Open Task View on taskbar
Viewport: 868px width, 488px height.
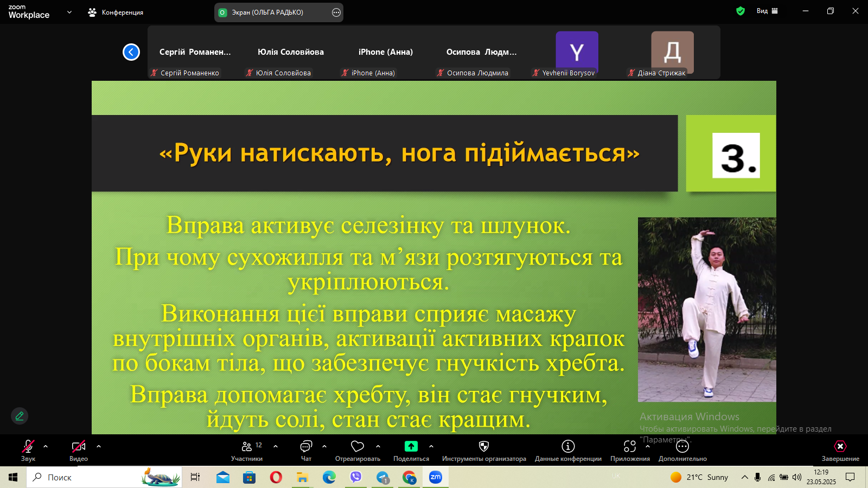click(x=195, y=477)
